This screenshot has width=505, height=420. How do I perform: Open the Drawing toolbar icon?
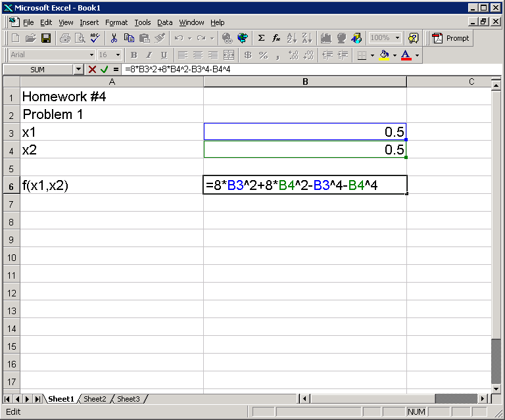356,38
